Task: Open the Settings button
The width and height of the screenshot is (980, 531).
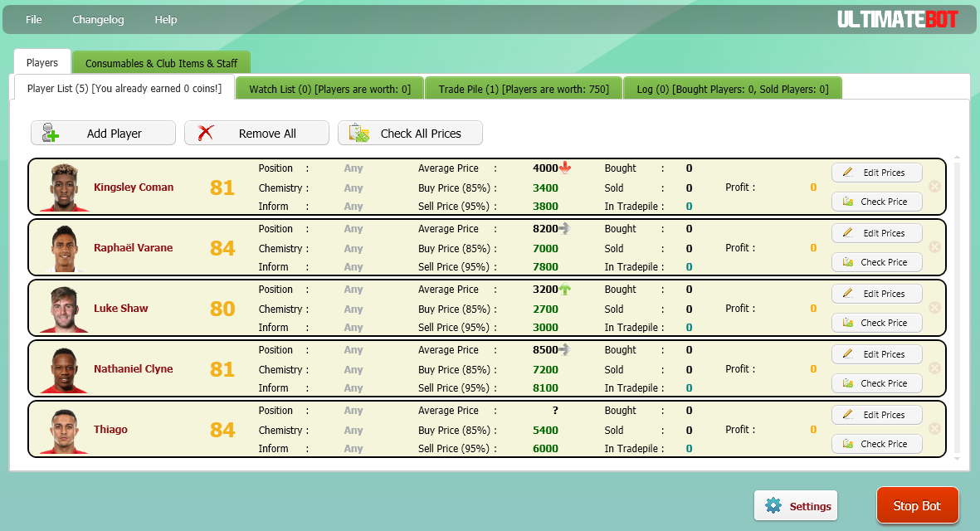Action: click(x=796, y=505)
